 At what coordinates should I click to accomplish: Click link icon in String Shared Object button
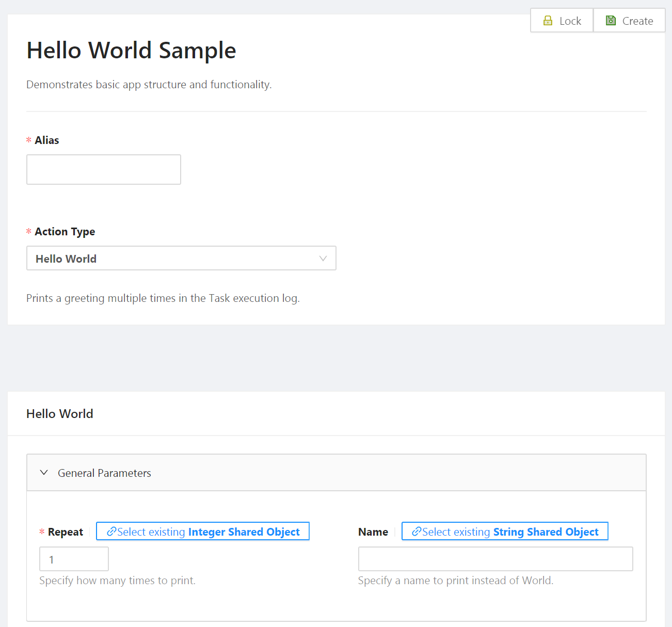tap(416, 532)
